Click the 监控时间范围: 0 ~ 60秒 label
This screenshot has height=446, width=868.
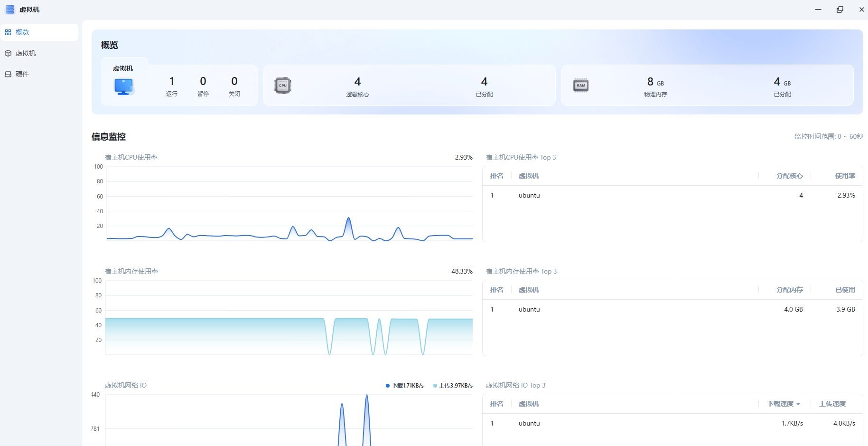829,137
